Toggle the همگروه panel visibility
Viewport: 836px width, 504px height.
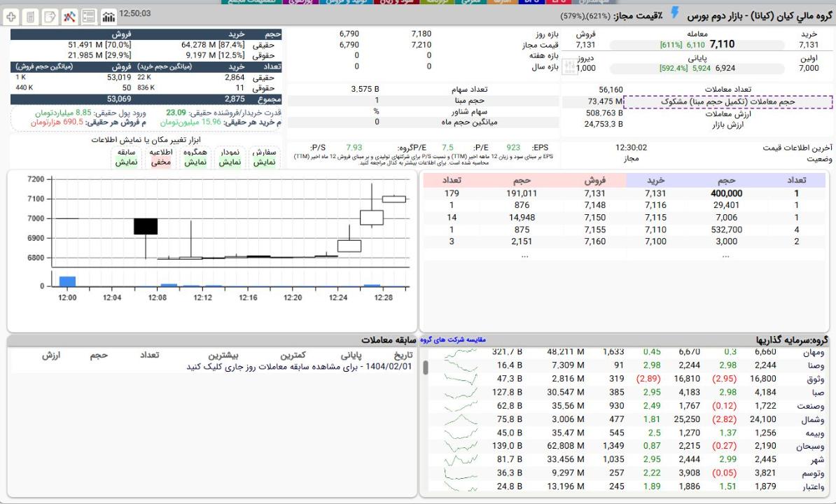pyautogui.click(x=195, y=157)
